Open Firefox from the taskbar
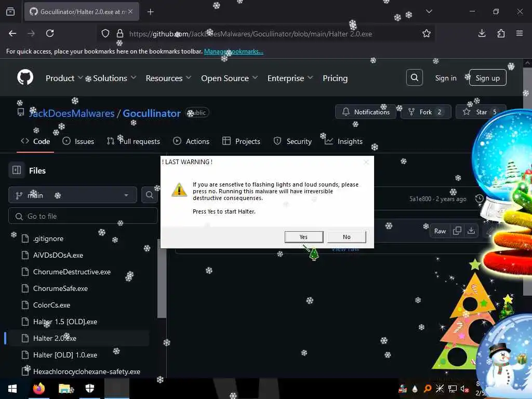Screen dimensions: 532x399 pos(38,389)
